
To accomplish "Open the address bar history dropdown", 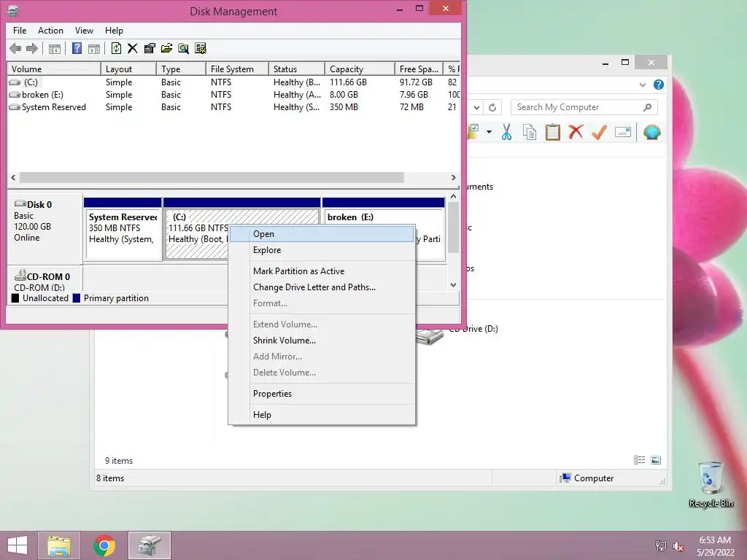I will [476, 108].
